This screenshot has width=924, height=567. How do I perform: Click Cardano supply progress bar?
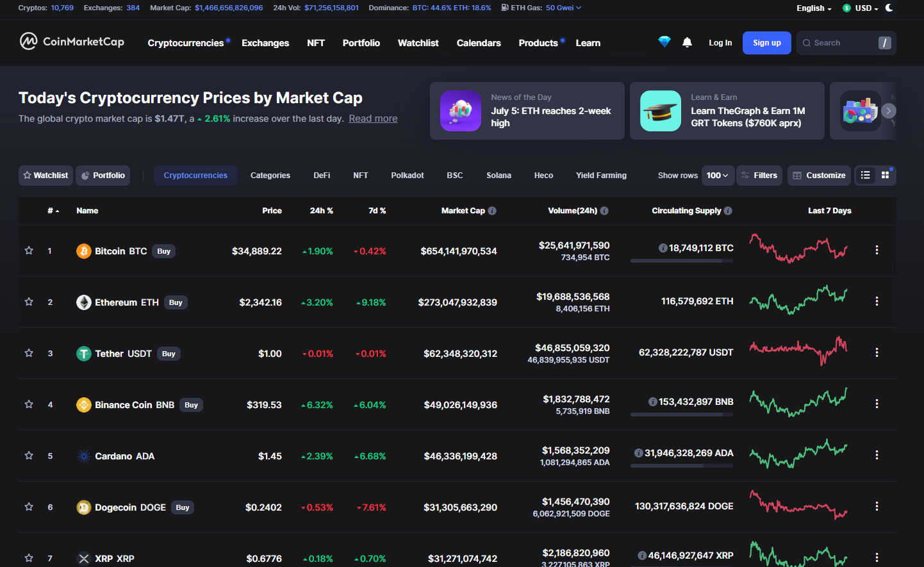click(682, 466)
